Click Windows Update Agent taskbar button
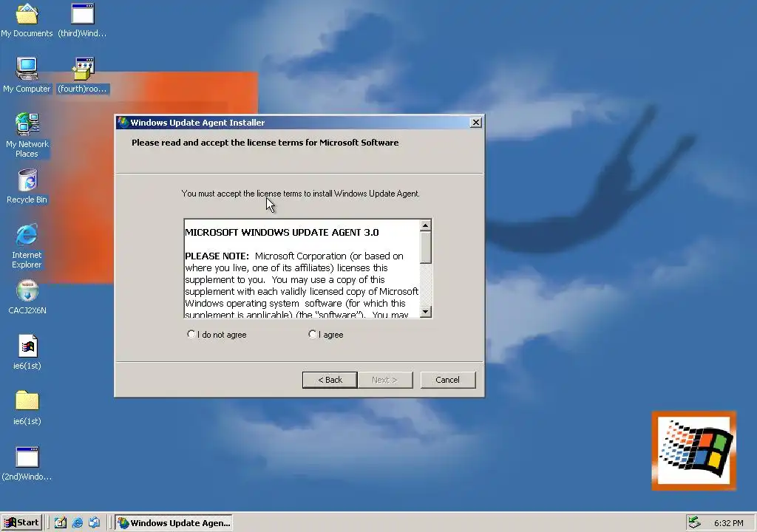This screenshot has height=532, width=757. (x=174, y=523)
